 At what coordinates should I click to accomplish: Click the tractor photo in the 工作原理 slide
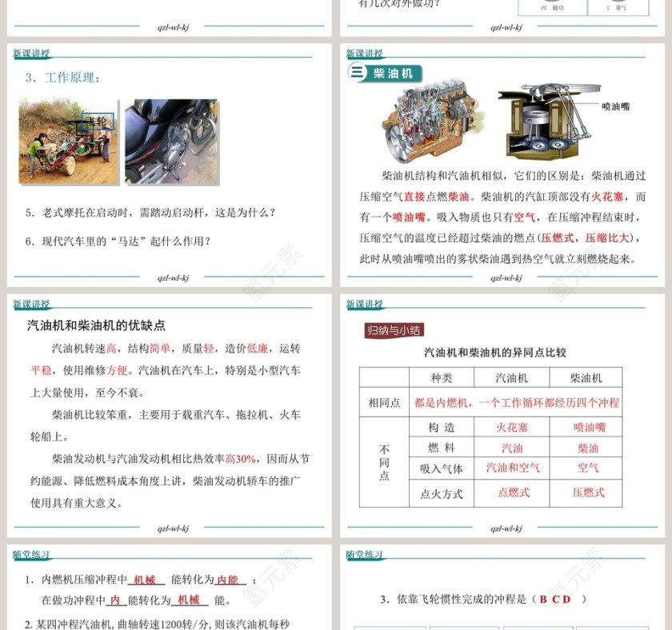click(x=68, y=142)
